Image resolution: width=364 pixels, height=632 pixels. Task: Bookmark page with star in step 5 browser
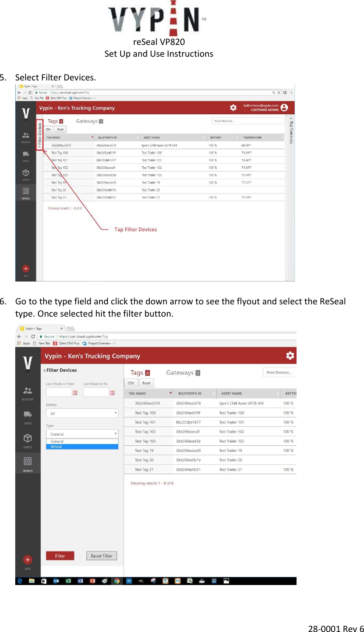tap(279, 92)
